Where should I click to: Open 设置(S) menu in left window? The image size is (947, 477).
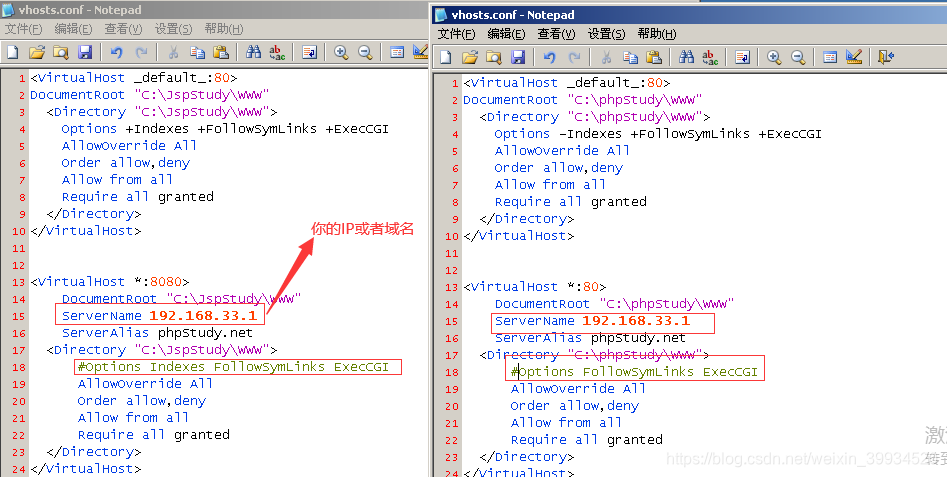coord(173,29)
